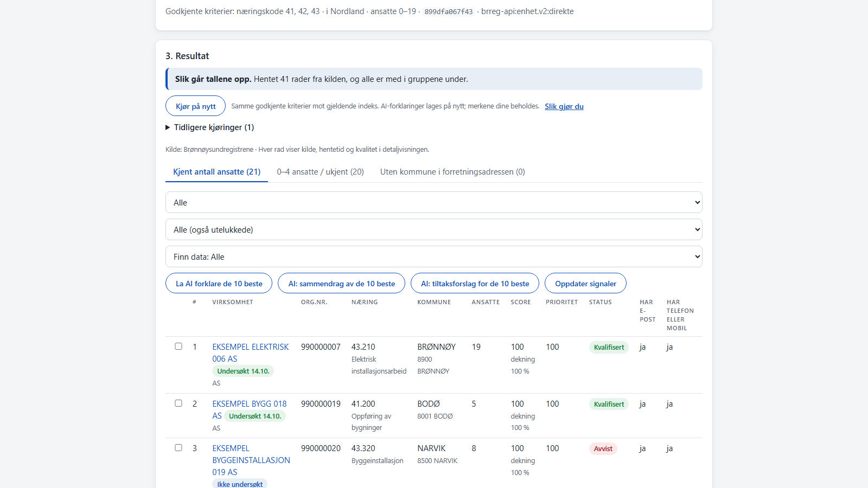The height and width of the screenshot is (488, 868).
Task: Open EKSEMPEL ELEKTRISK 006 AS link
Action: [251, 353]
